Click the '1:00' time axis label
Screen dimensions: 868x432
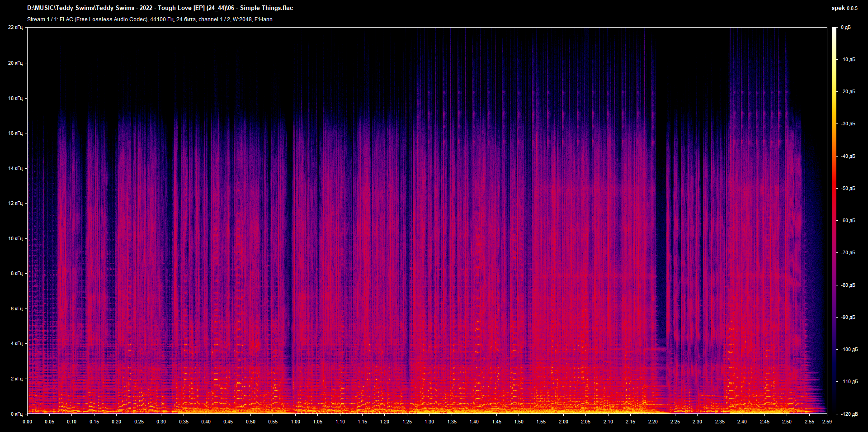coord(295,422)
